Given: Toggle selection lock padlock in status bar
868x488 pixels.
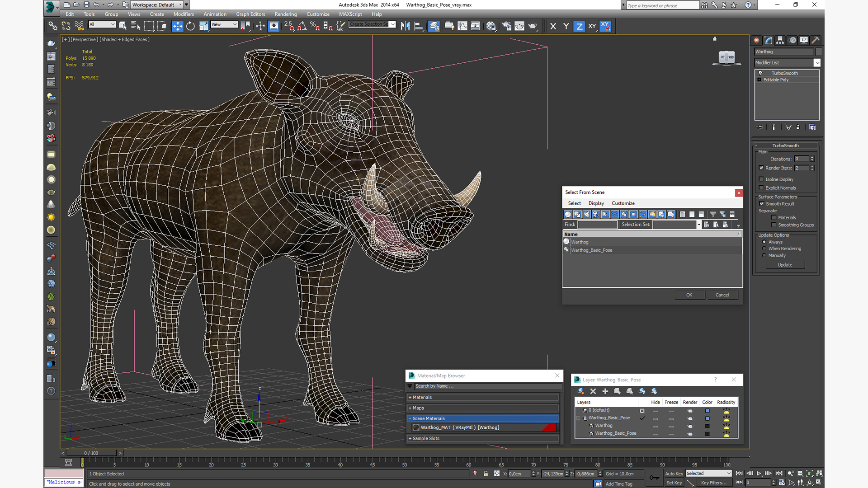Looking at the screenshot, I should point(486,474).
